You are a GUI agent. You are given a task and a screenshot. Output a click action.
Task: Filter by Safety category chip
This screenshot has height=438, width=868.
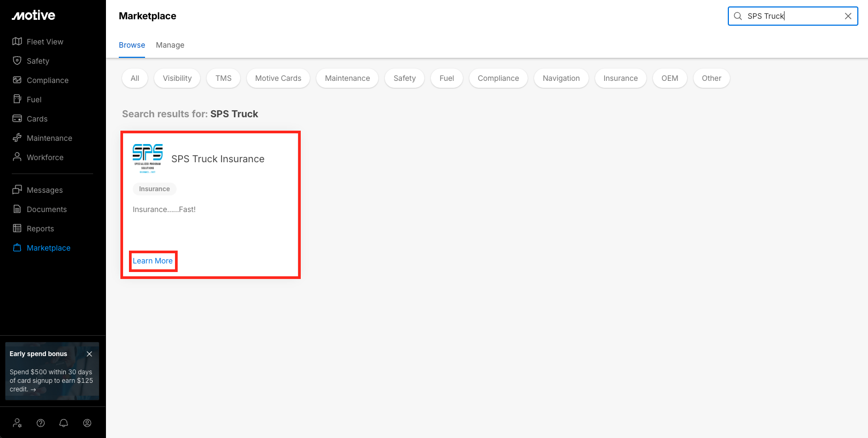(405, 78)
